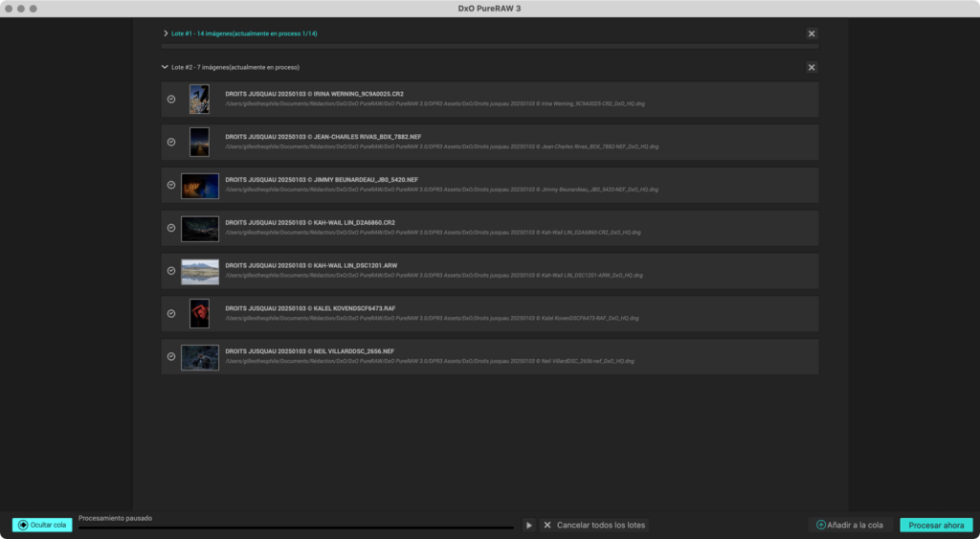This screenshot has width=980, height=539.
Task: Toggle check circle for KAH-WAIL LIN_DSC1201.ARW
Action: 171,271
